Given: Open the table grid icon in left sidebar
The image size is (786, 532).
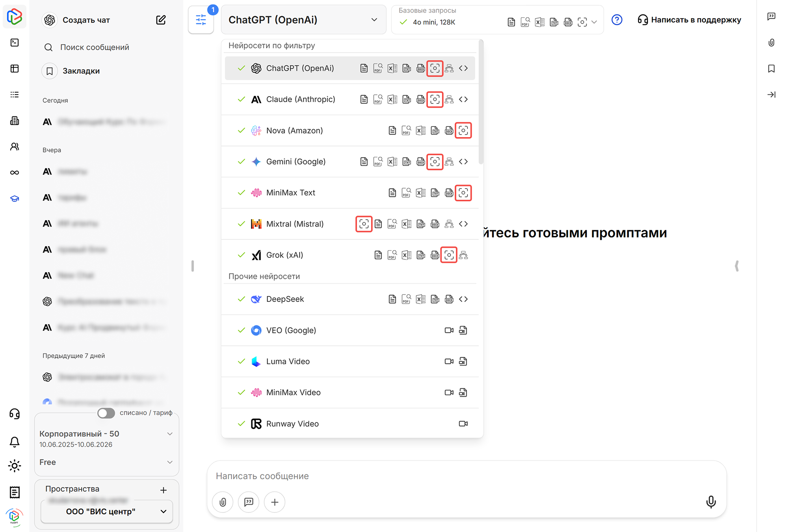Looking at the screenshot, I should pos(15,69).
